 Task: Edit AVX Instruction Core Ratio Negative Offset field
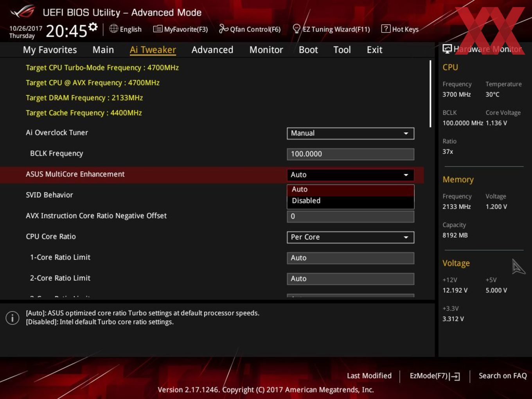pyautogui.click(x=350, y=216)
